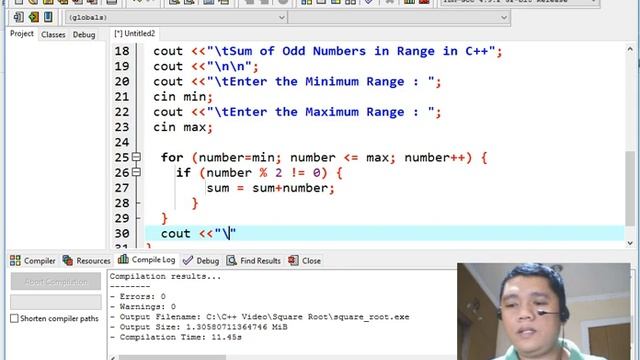Click the Toggle Bookmark toolbar icon

coord(33,17)
